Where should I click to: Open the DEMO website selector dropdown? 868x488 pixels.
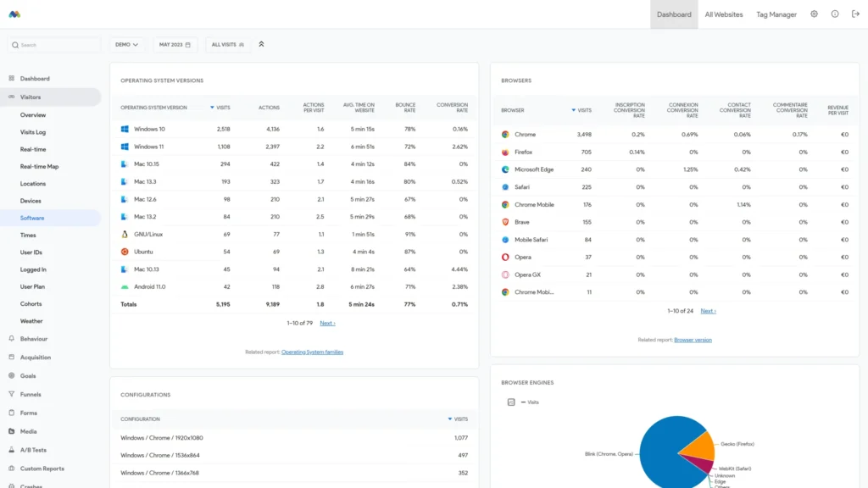click(x=126, y=44)
